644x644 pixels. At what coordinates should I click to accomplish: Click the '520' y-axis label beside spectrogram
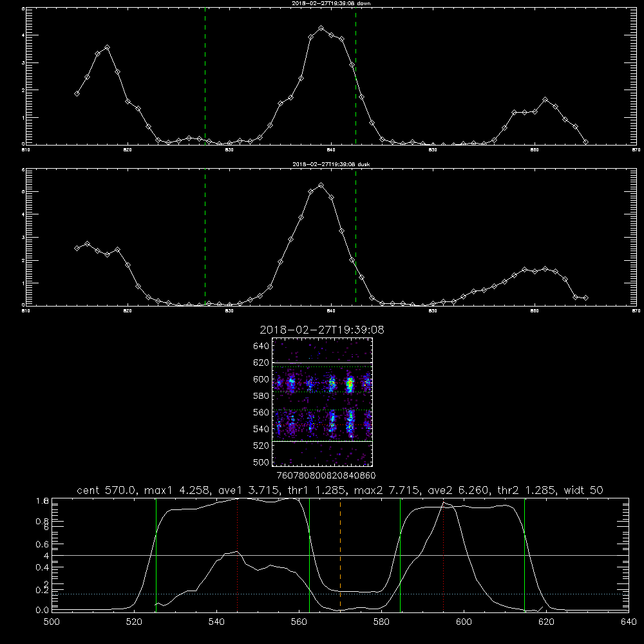tap(261, 446)
